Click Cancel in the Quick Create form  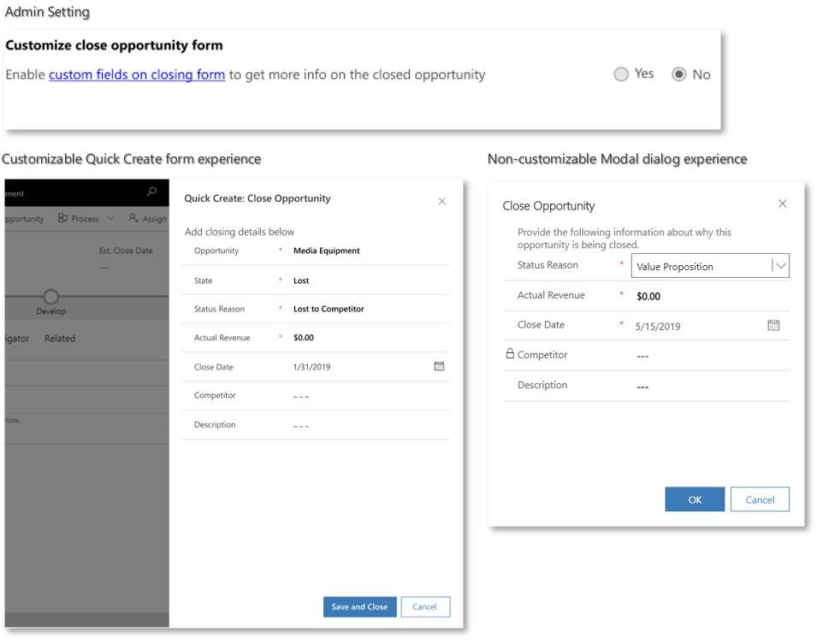click(x=425, y=606)
